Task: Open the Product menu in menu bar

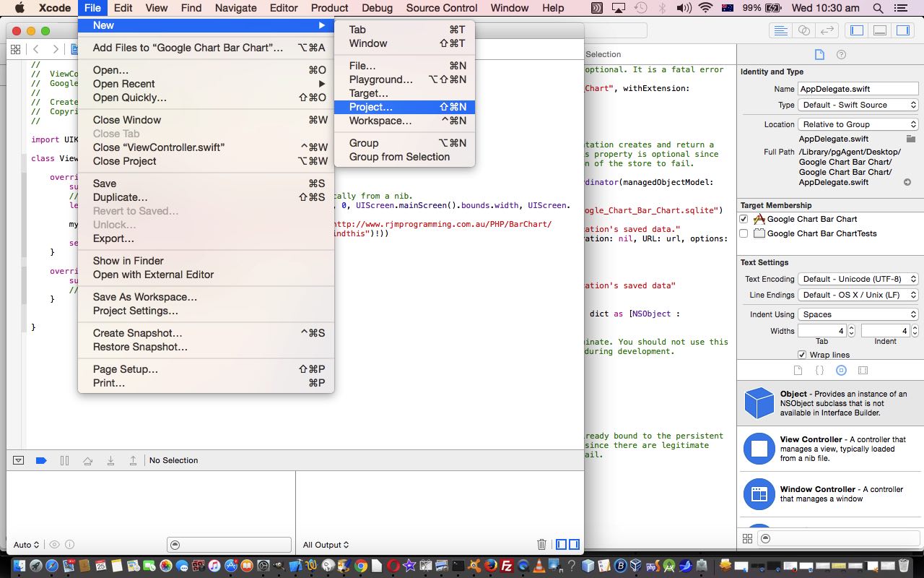Action: tap(329, 8)
